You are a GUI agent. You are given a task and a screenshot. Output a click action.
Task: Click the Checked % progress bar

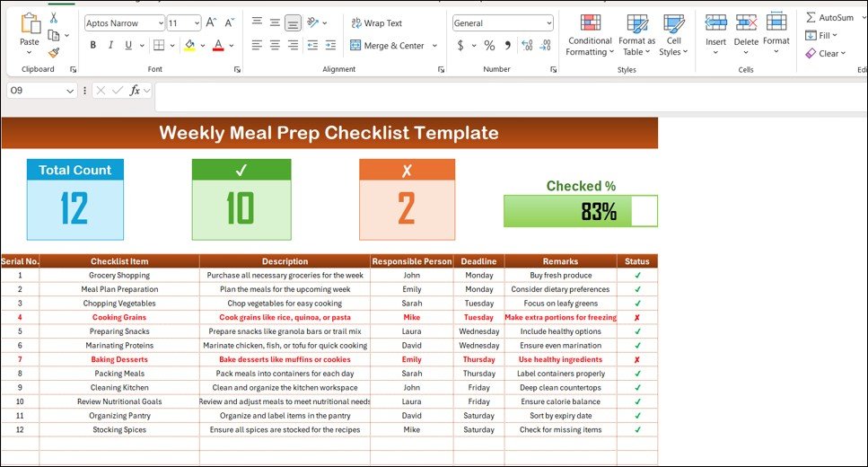pos(581,211)
